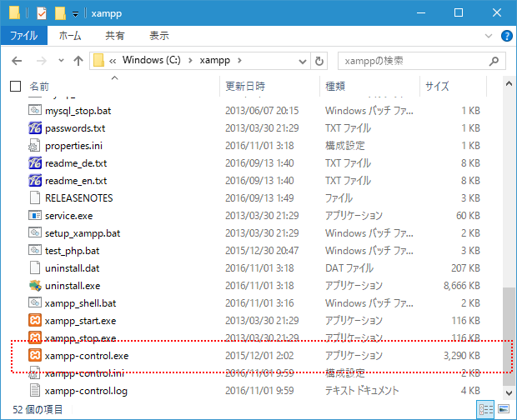Click the 8,666 KB size value

462,285
